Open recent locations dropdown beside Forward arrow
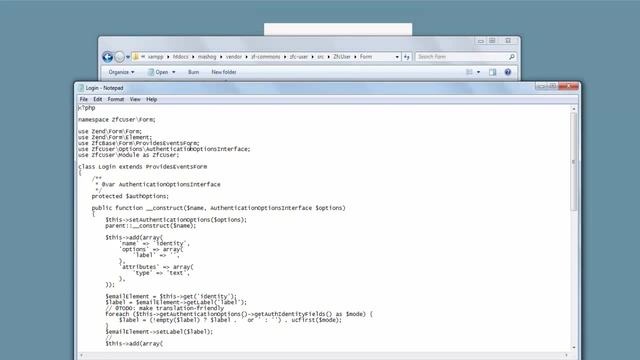 [128, 57]
